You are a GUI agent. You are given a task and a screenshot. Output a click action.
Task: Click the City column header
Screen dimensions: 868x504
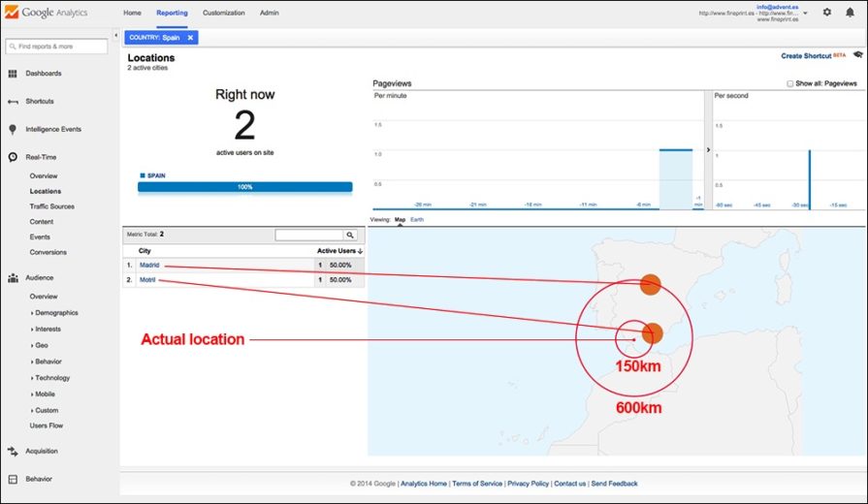(145, 251)
